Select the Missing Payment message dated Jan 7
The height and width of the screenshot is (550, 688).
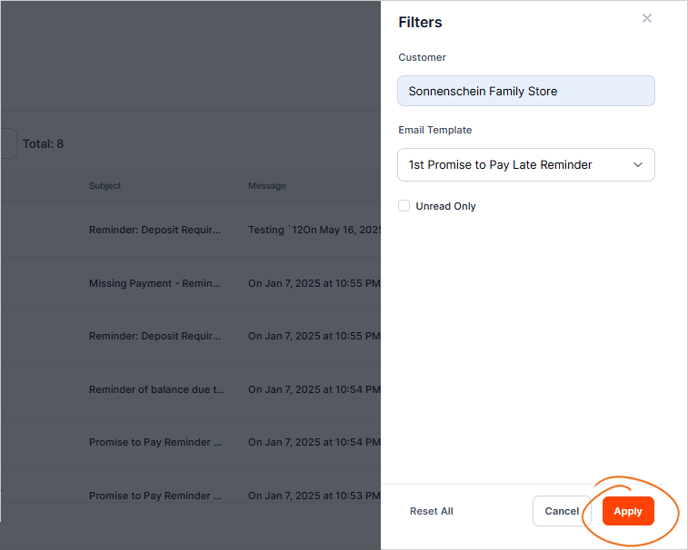pyautogui.click(x=314, y=283)
